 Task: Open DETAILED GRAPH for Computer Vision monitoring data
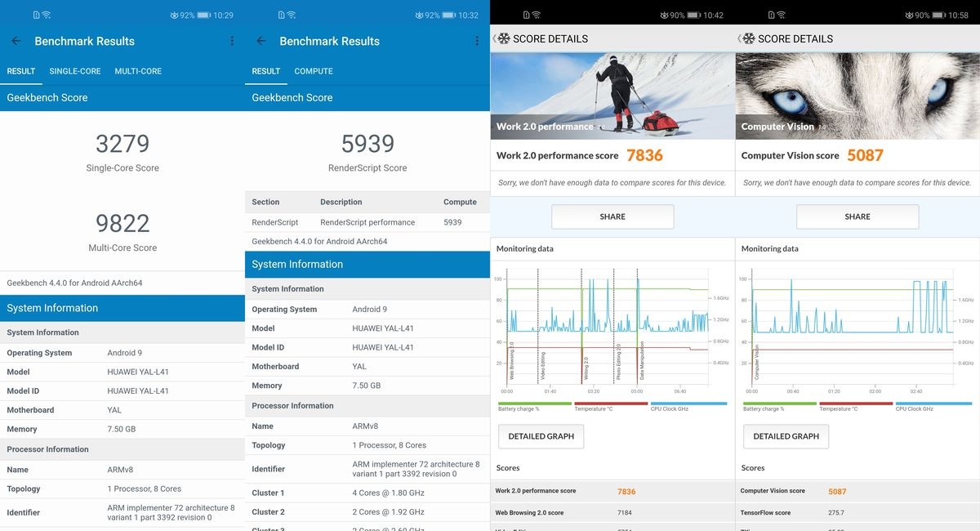[786, 436]
